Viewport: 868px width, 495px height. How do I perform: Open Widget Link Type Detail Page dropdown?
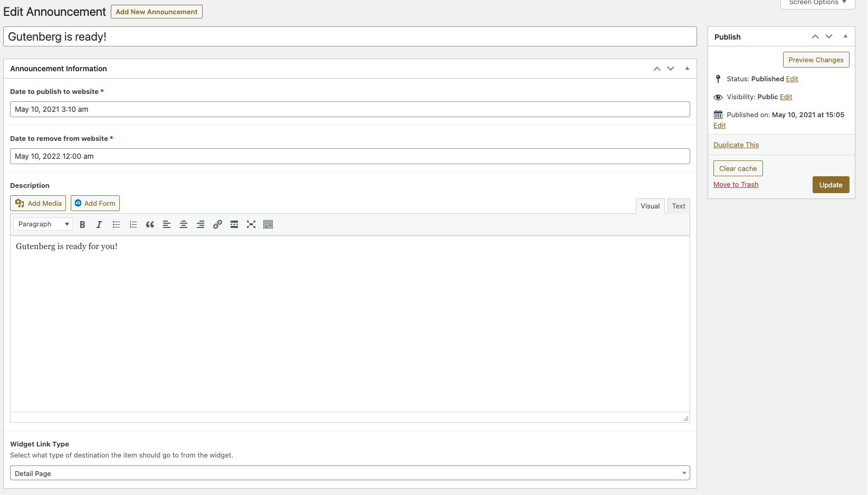(x=350, y=473)
